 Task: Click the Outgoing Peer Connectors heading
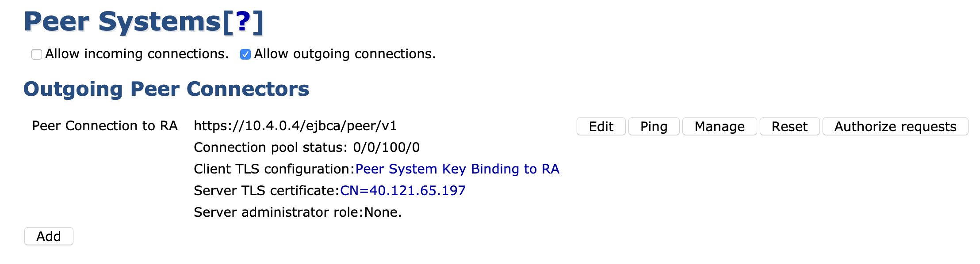click(166, 89)
